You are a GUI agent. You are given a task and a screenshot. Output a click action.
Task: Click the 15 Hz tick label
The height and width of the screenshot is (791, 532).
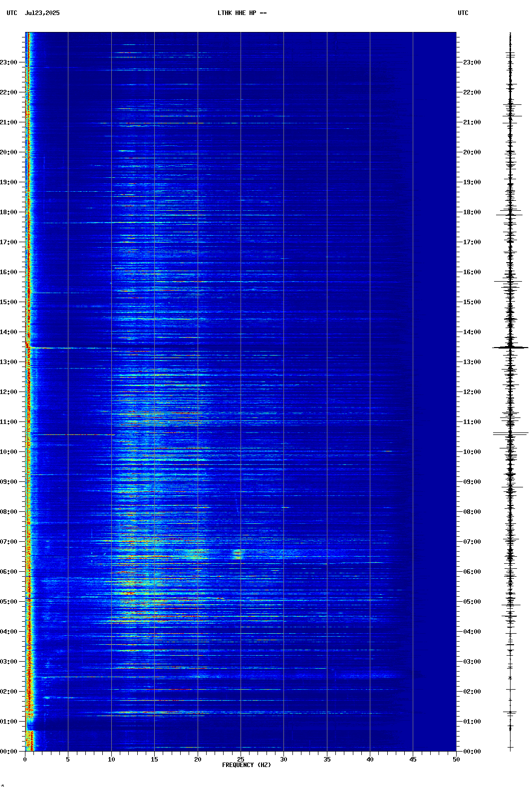click(154, 760)
